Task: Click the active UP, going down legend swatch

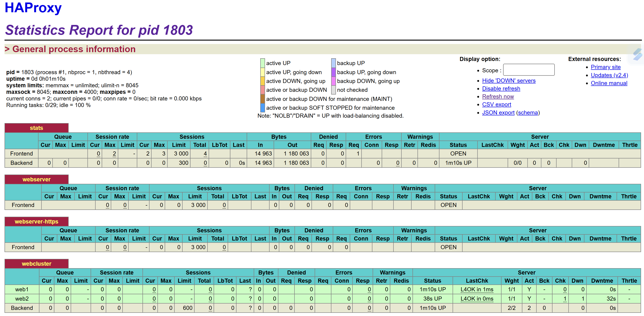Action: [262, 72]
